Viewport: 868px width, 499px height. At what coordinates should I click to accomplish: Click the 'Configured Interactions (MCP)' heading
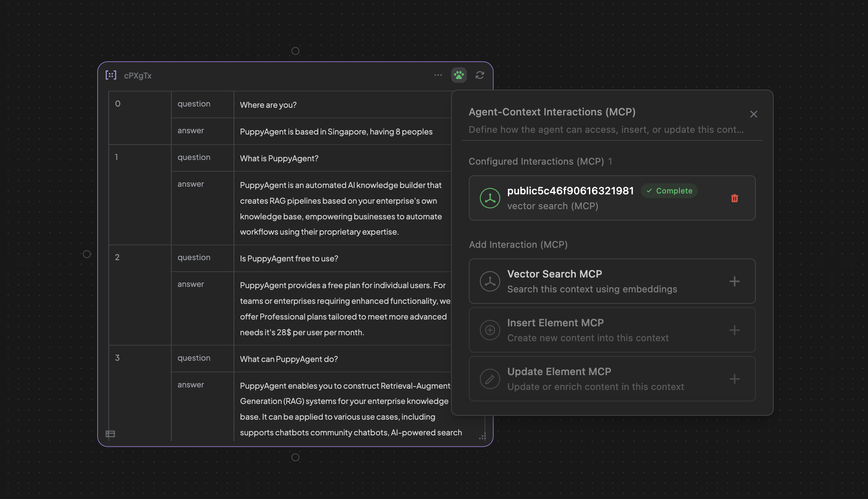point(536,162)
